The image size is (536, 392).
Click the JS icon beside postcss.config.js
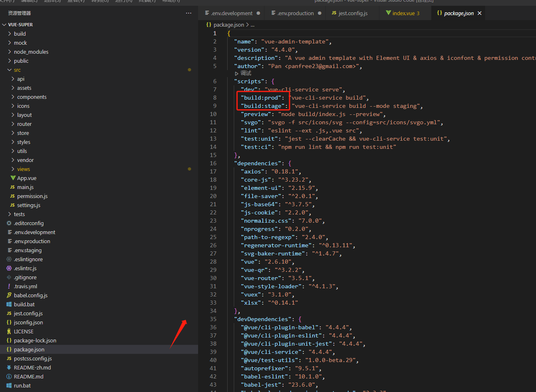point(9,358)
